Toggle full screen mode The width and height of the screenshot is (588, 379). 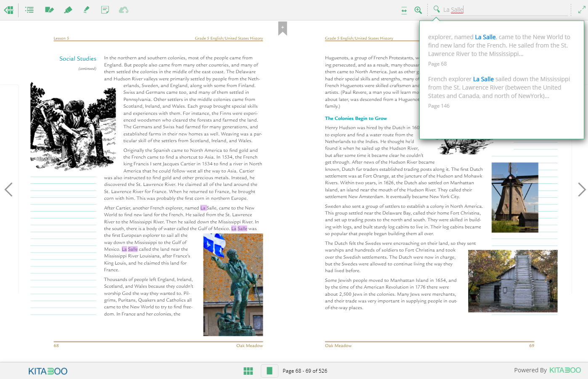[x=582, y=10]
